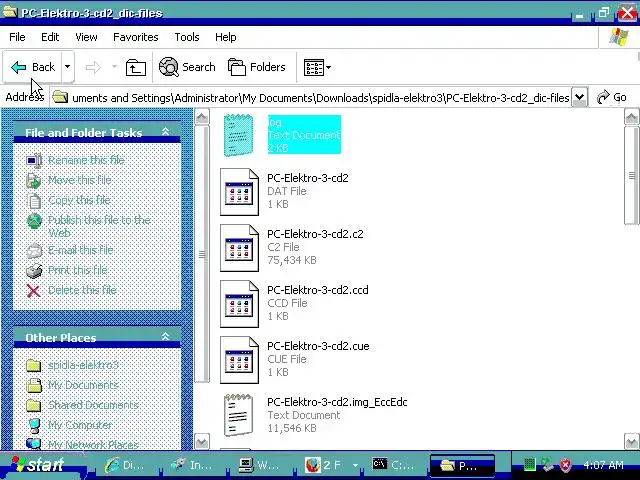Click the file name PC-Elektro-3-cd2.img_EccEdc
Viewport: 640px width, 480px height.
coord(337,402)
